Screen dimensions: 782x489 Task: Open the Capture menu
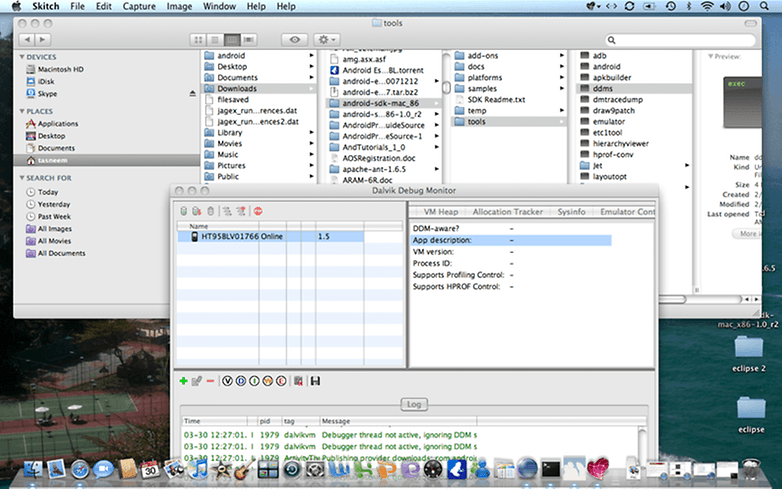[x=139, y=6]
